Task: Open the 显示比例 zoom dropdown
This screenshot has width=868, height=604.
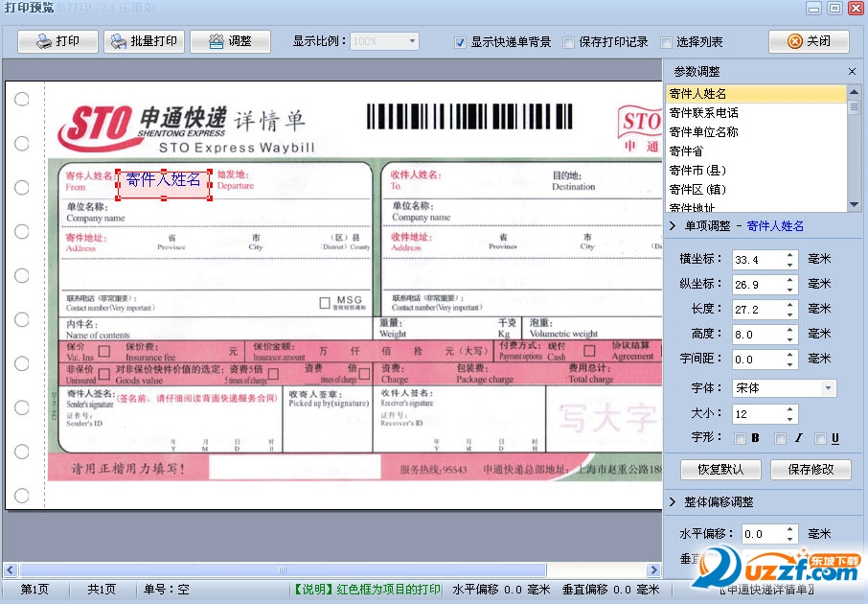Action: 412,41
